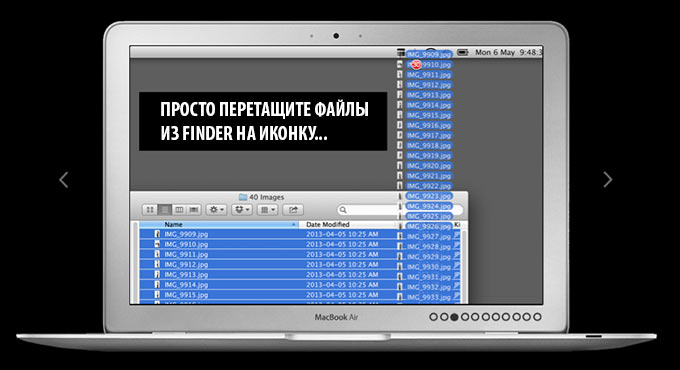This screenshot has width=680, height=370.
Task: Click dragged IMG_9928.jpg label
Action: 429,247
